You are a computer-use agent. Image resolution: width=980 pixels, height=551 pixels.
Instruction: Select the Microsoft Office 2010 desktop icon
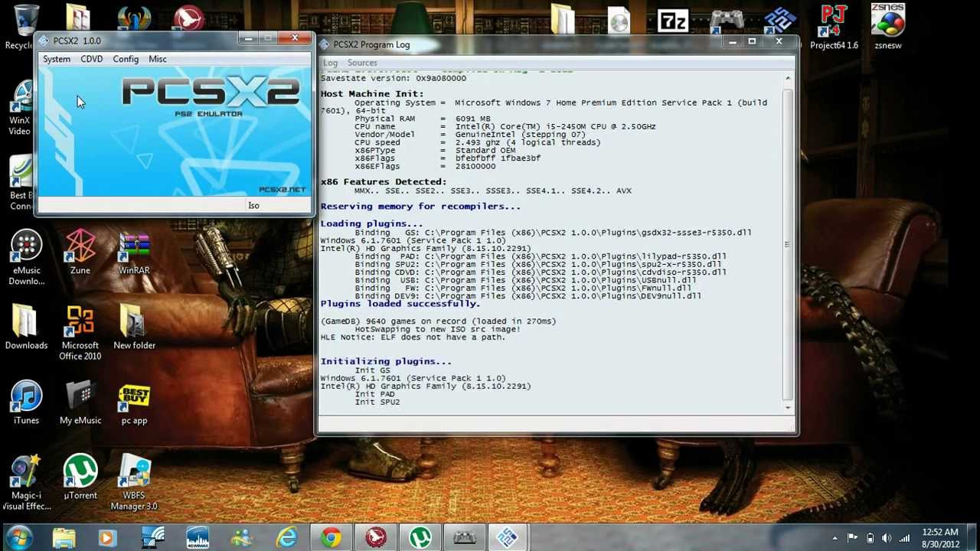pos(80,333)
